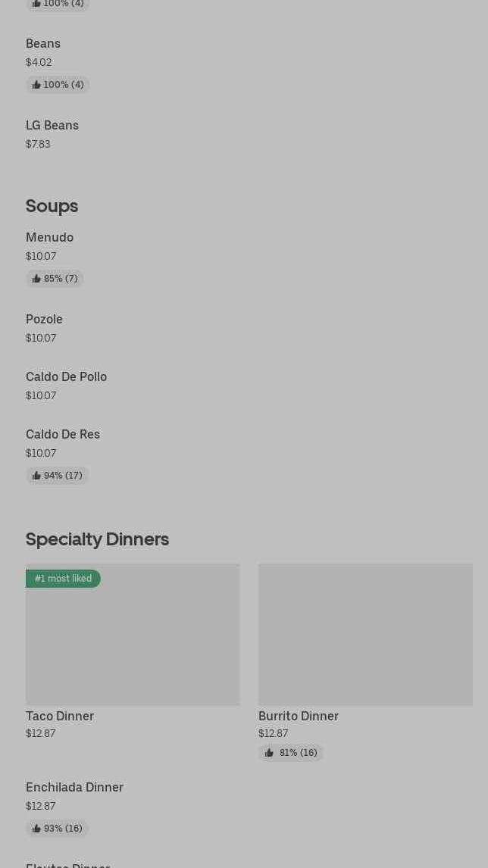Image resolution: width=488 pixels, height=868 pixels.
Task: Open Caldo De Res item
Action: [63, 434]
